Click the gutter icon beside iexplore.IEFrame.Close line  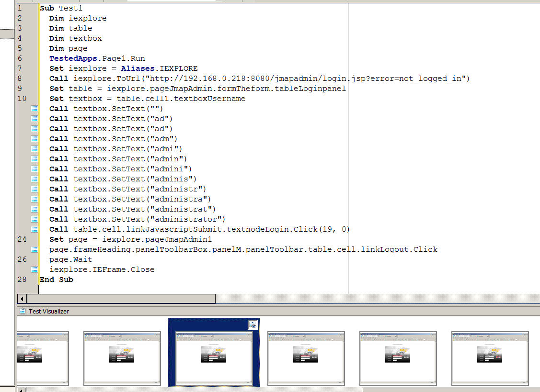click(x=34, y=269)
